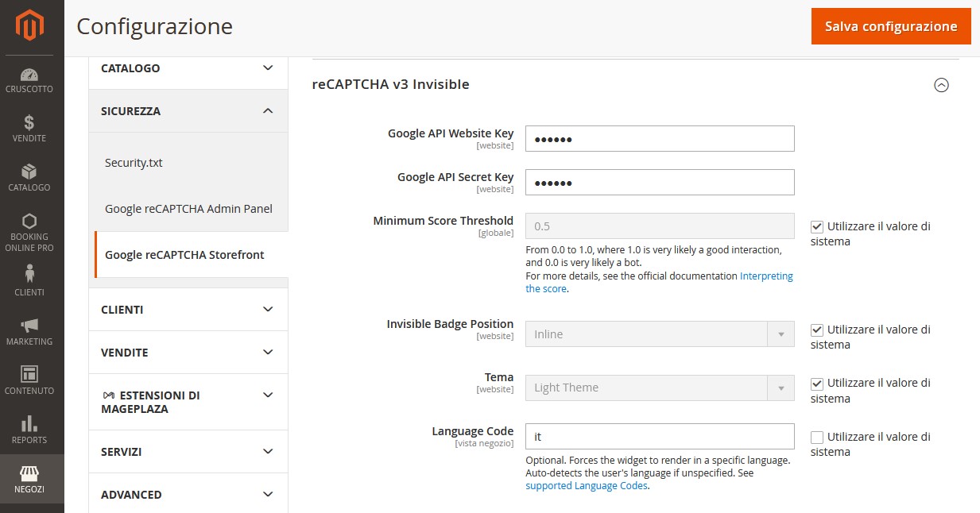
Task: Open the Clienti sidebar icon
Action: tap(29, 277)
